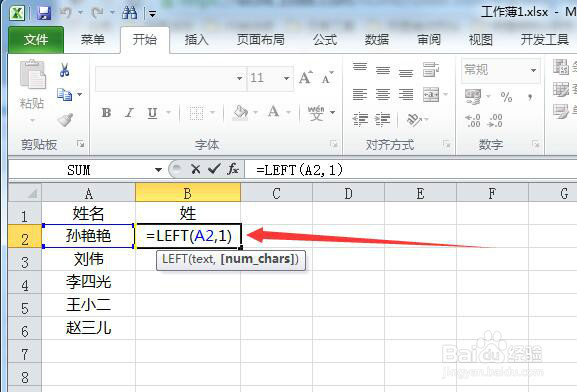Click the fx Insert Function button

[x=233, y=169]
